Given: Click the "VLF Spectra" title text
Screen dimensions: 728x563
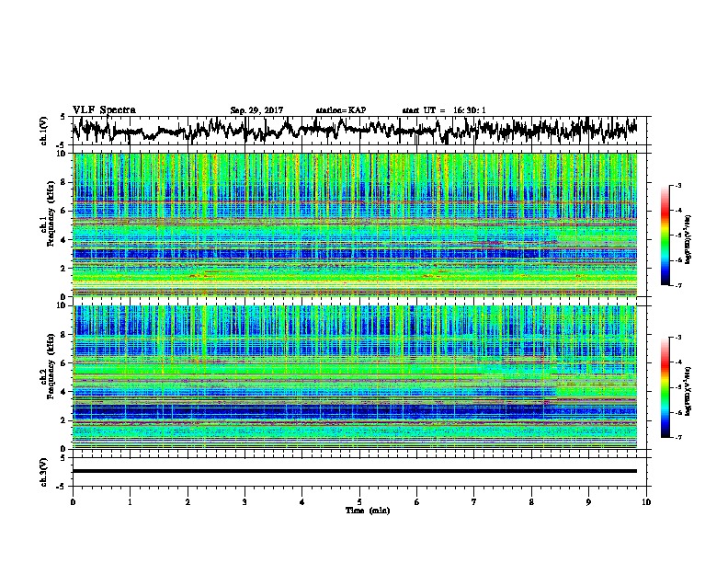Looking at the screenshot, I should pos(104,110).
